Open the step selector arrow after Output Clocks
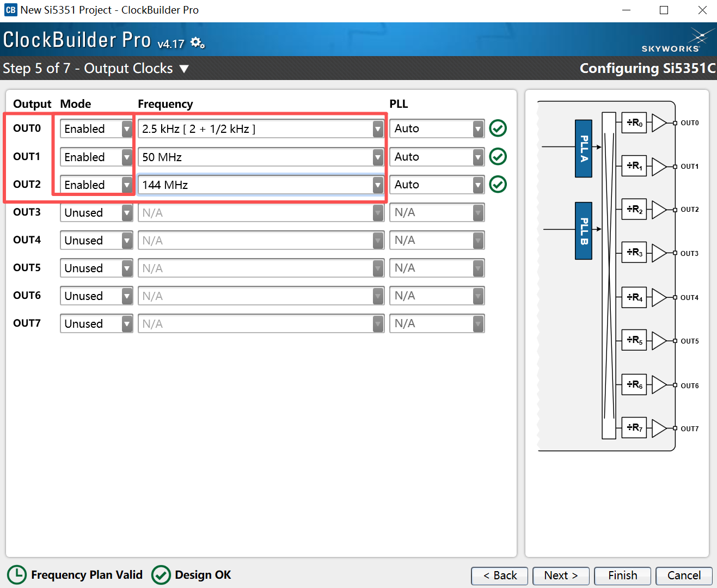The image size is (717, 588). [x=184, y=69]
